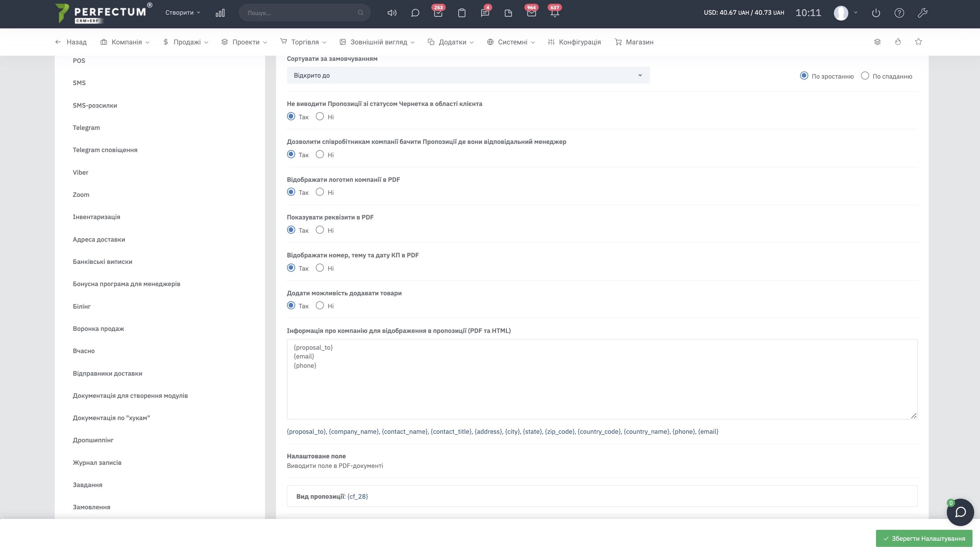Open the bell notifications icon with 637 badge
The width and height of the screenshot is (980, 551).
click(554, 13)
